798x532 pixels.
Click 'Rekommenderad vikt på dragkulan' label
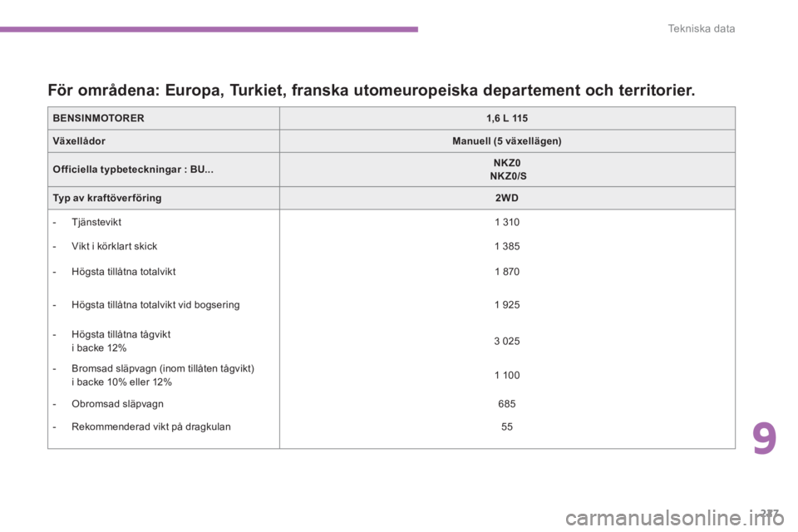150,426
